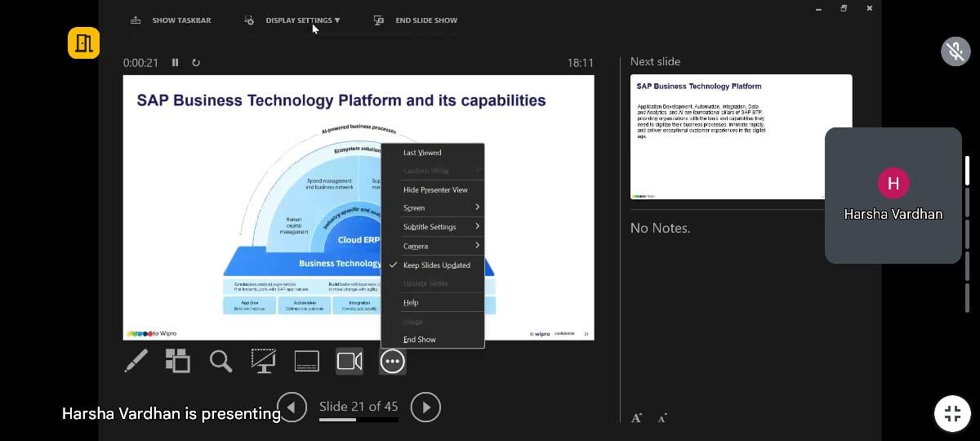The width and height of the screenshot is (980, 441).
Task: Toggle the camera icon under the slide
Action: coord(350,361)
